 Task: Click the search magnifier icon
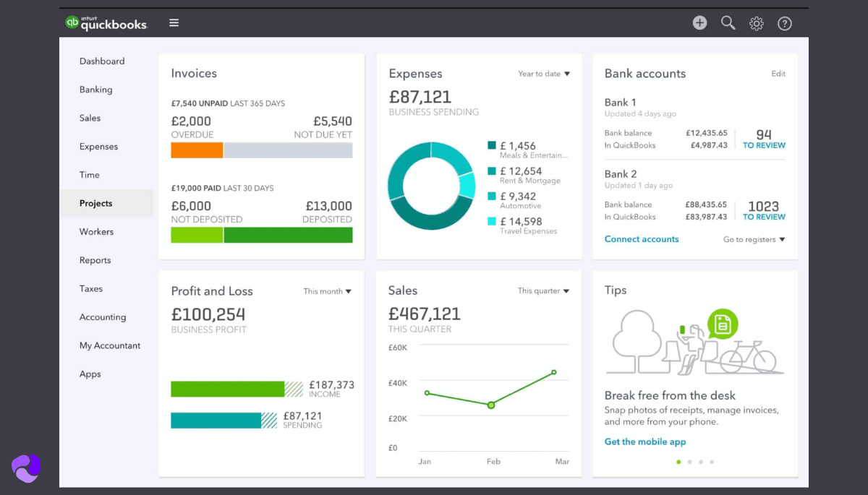(x=728, y=23)
